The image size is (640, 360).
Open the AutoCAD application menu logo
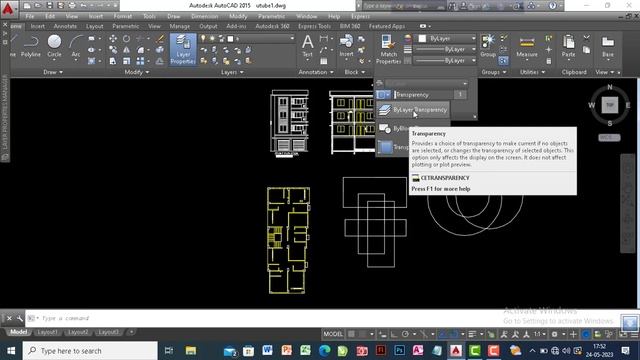pyautogui.click(x=8, y=9)
